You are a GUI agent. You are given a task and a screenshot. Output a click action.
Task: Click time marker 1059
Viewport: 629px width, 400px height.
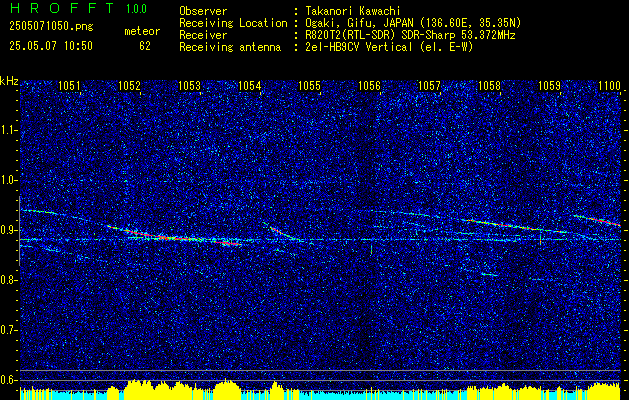(x=549, y=86)
